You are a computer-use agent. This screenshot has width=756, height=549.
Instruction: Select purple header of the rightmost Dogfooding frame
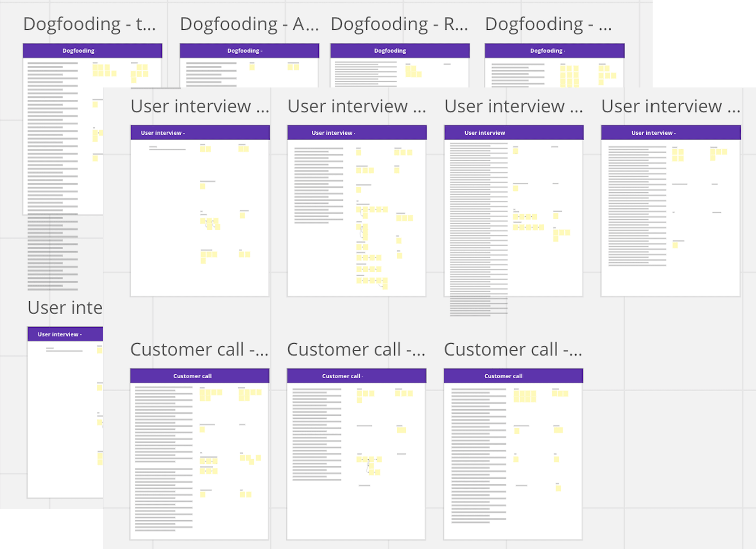555,51
